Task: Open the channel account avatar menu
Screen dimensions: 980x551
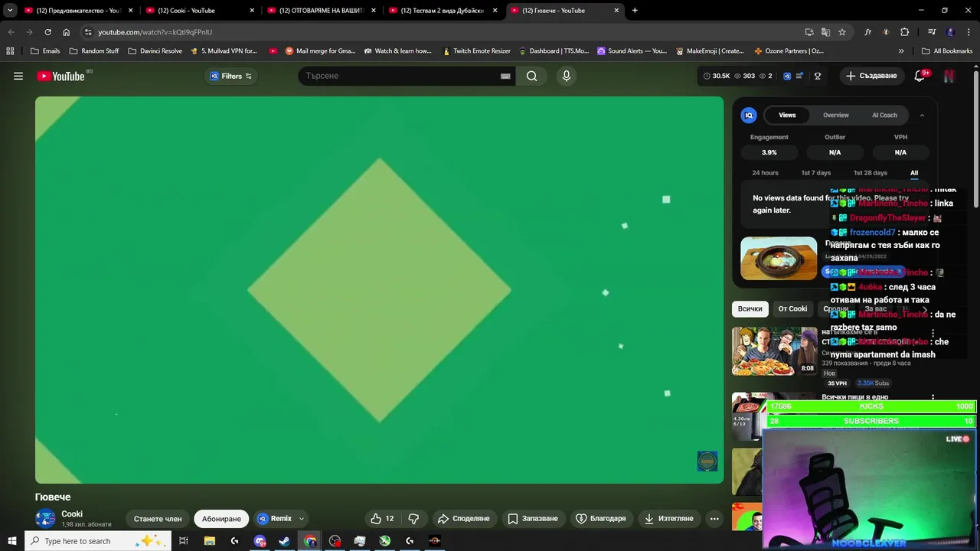Action: [949, 76]
